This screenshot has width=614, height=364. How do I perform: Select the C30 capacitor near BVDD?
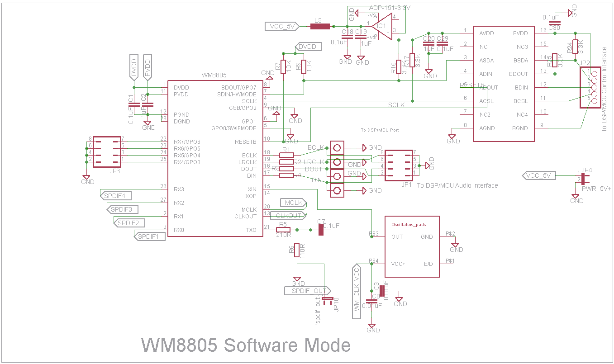(554, 23)
